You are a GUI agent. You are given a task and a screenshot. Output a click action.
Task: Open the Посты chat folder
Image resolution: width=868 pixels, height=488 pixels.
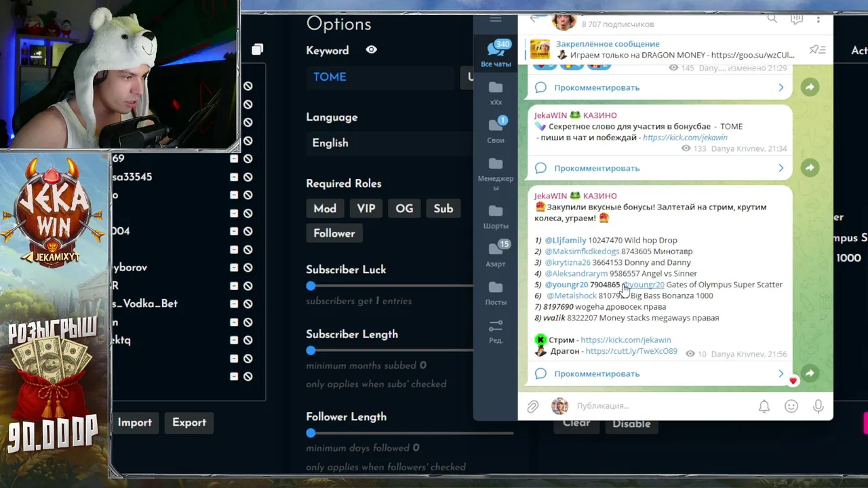(x=496, y=293)
